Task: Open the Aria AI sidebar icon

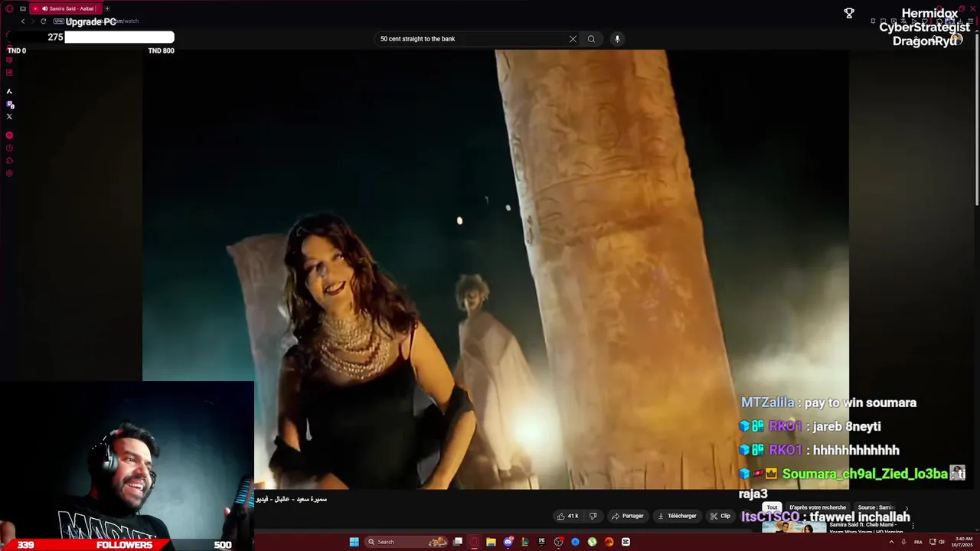Action: tap(9, 91)
